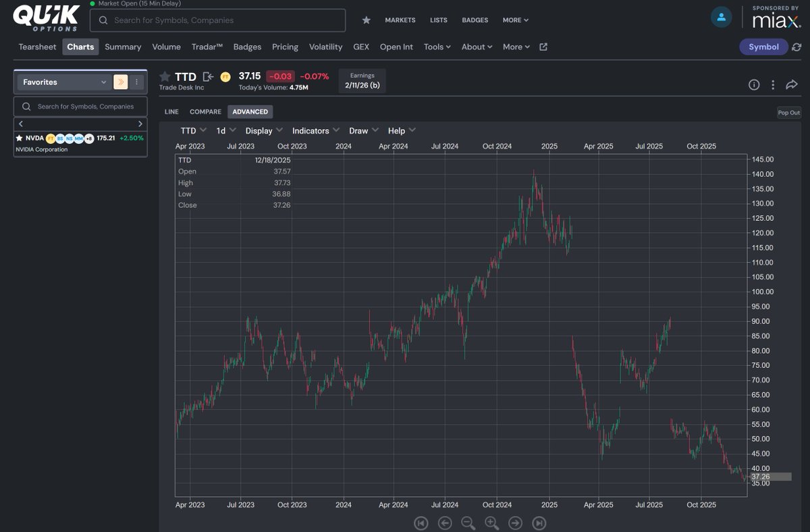Screen dimensions: 810x532
Task: Open the Tradar tab
Action: point(207,47)
